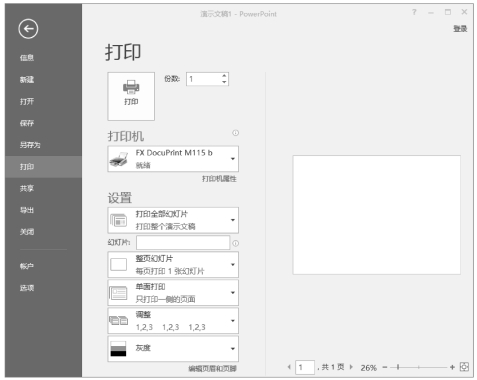Increase copies count with up stepper arrow
Viewport: 477px width, 380px height.
(x=224, y=76)
